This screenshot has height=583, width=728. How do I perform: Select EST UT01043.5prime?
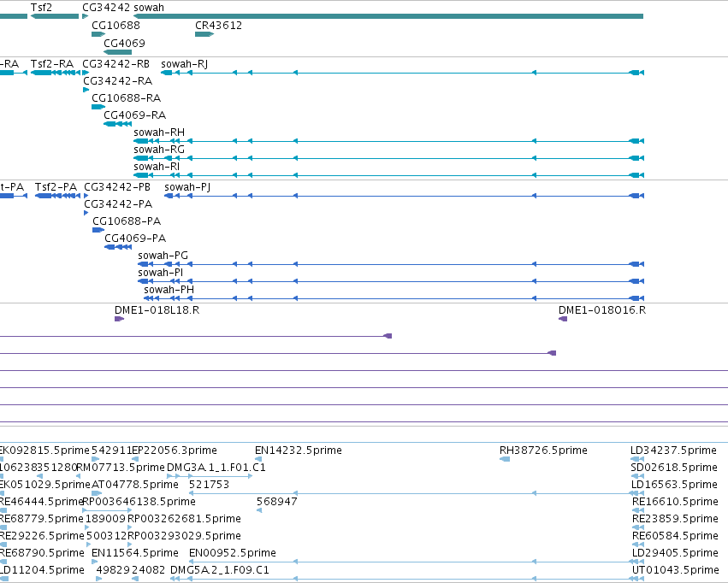pos(676,570)
